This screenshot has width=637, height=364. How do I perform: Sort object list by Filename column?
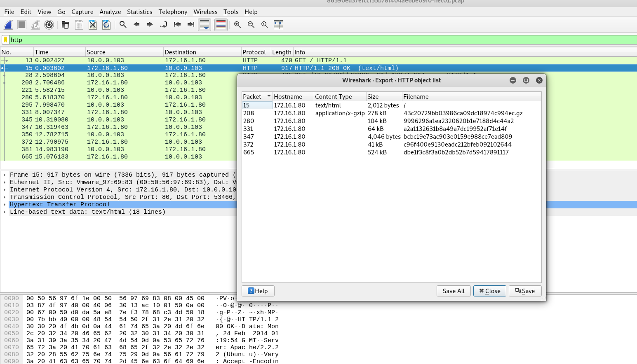(x=472, y=97)
